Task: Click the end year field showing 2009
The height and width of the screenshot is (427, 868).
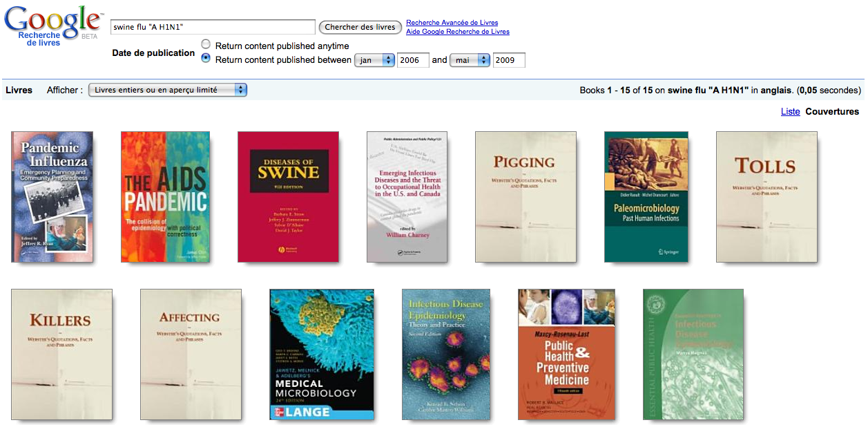Action: [x=509, y=60]
